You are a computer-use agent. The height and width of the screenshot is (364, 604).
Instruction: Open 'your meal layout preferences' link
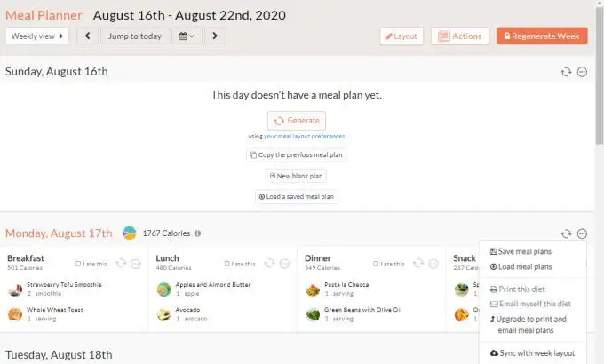[305, 137]
